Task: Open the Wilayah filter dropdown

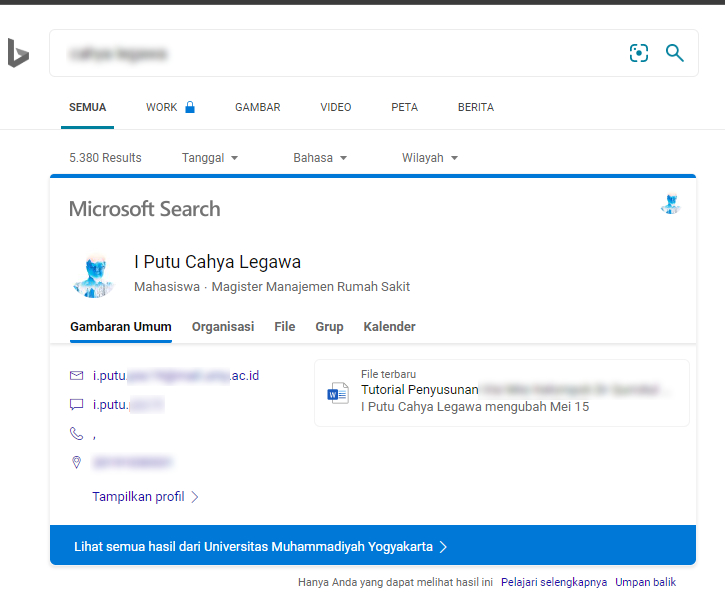Action: (430, 158)
